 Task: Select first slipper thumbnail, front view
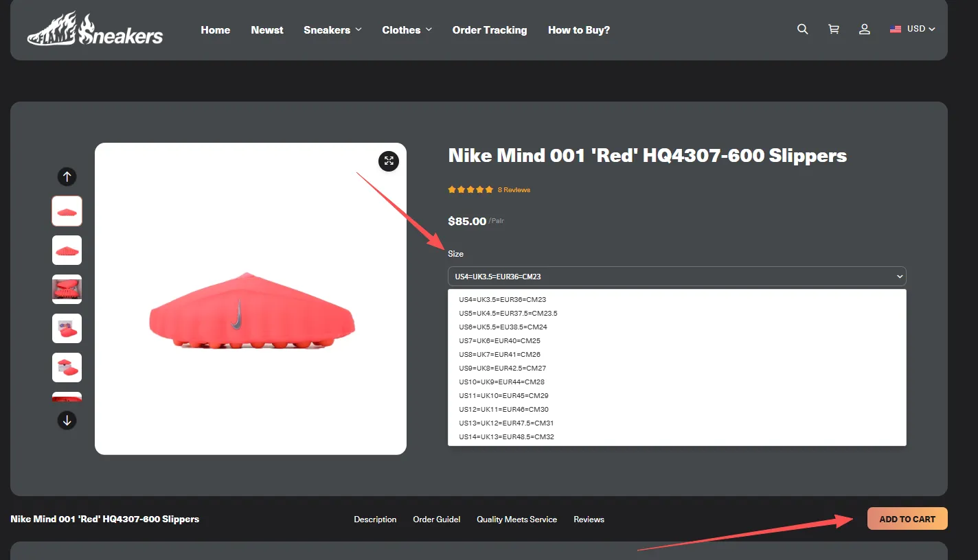click(x=67, y=211)
